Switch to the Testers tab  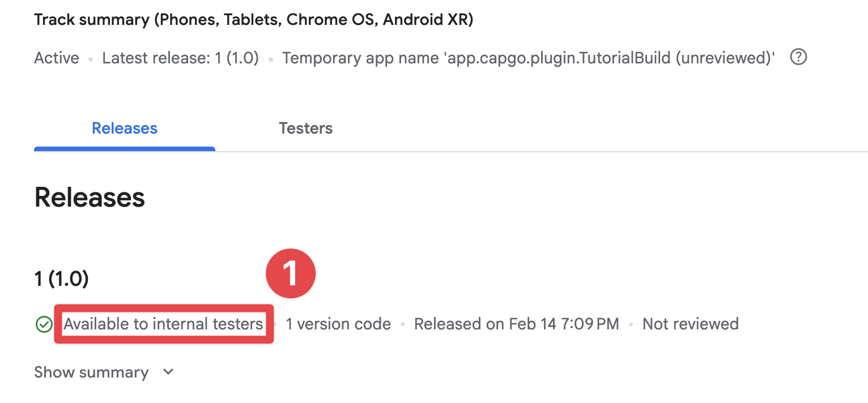point(305,128)
